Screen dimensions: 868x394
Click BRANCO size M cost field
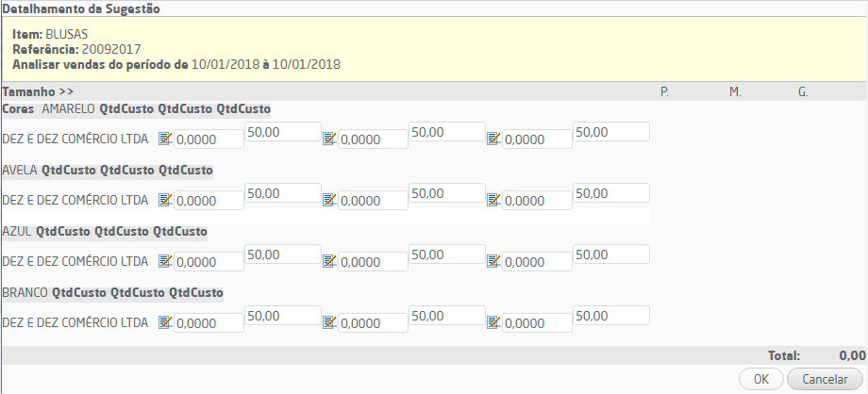(x=447, y=316)
